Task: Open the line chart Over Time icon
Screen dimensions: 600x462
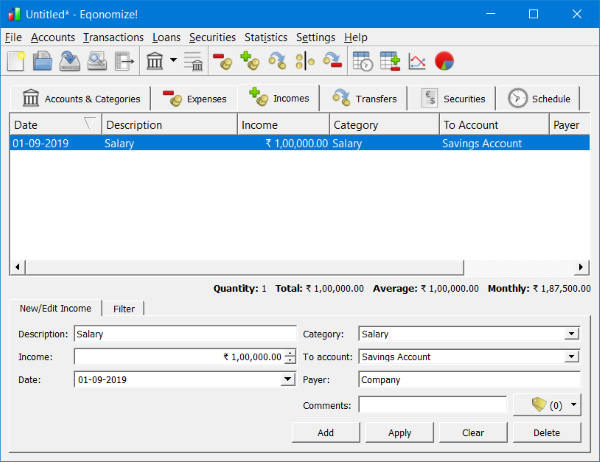Action: 417,62
